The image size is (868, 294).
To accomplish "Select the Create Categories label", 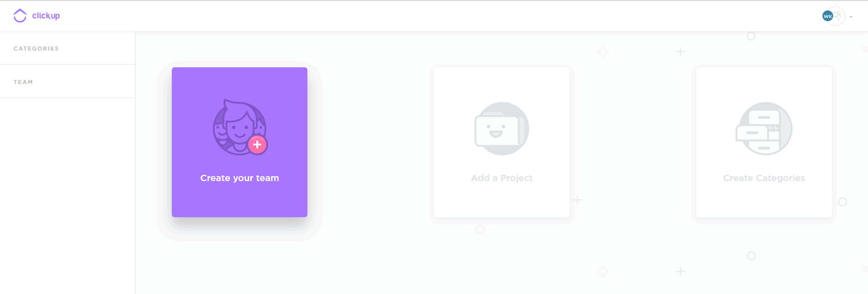I will (x=764, y=178).
